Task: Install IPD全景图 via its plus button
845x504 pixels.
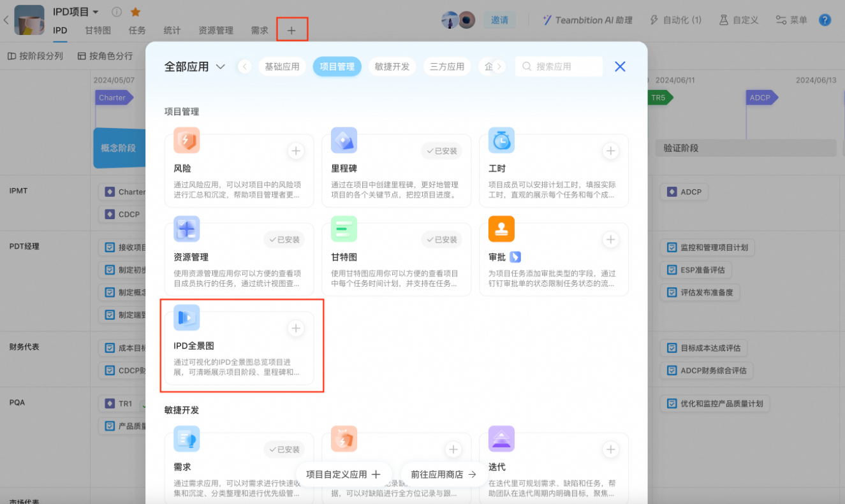Action: 295,328
